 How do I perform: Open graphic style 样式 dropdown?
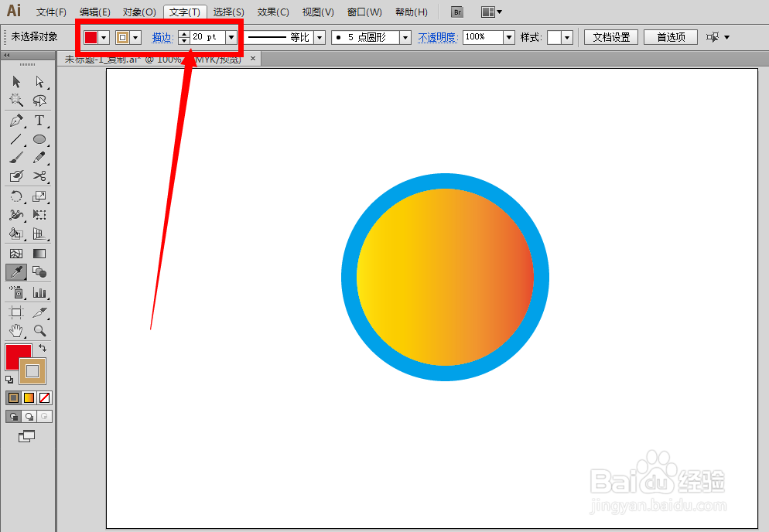pos(567,37)
